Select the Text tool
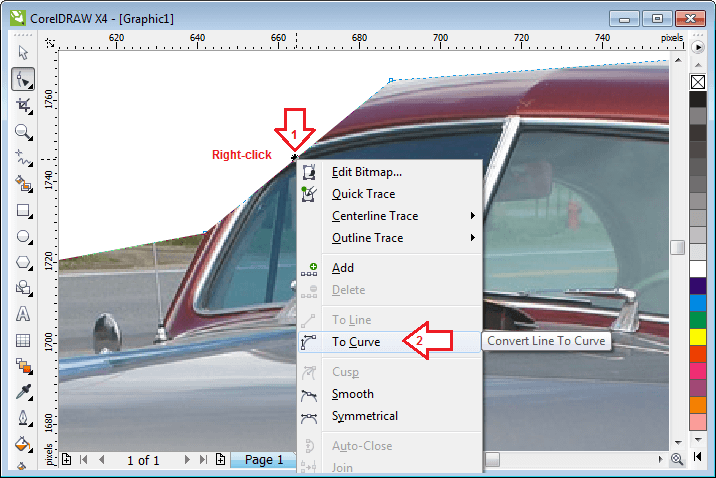The height and width of the screenshot is (478, 716). pos(24,314)
